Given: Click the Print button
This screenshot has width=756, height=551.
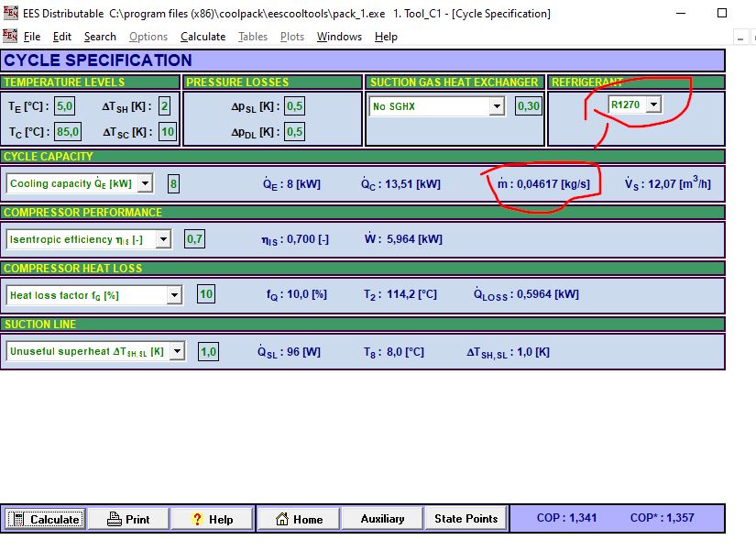Looking at the screenshot, I should point(128,519).
